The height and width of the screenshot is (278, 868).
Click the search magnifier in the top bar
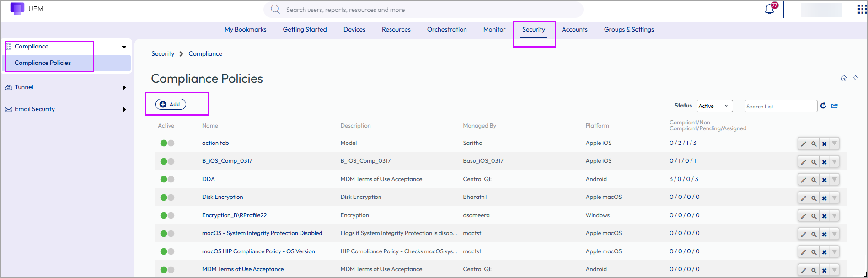tap(275, 10)
